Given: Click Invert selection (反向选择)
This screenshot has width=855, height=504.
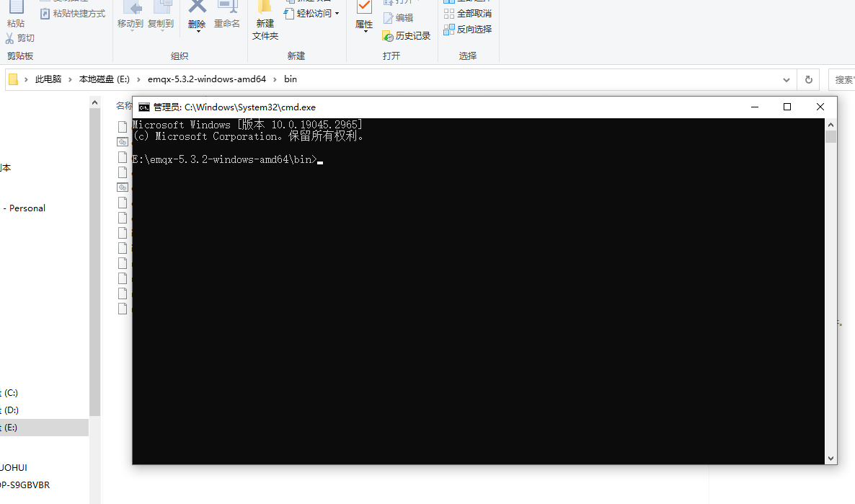Looking at the screenshot, I should (468, 30).
